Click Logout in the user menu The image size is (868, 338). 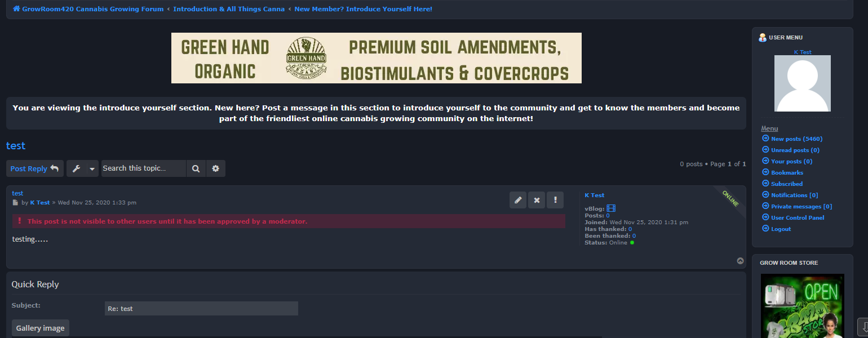[781, 229]
